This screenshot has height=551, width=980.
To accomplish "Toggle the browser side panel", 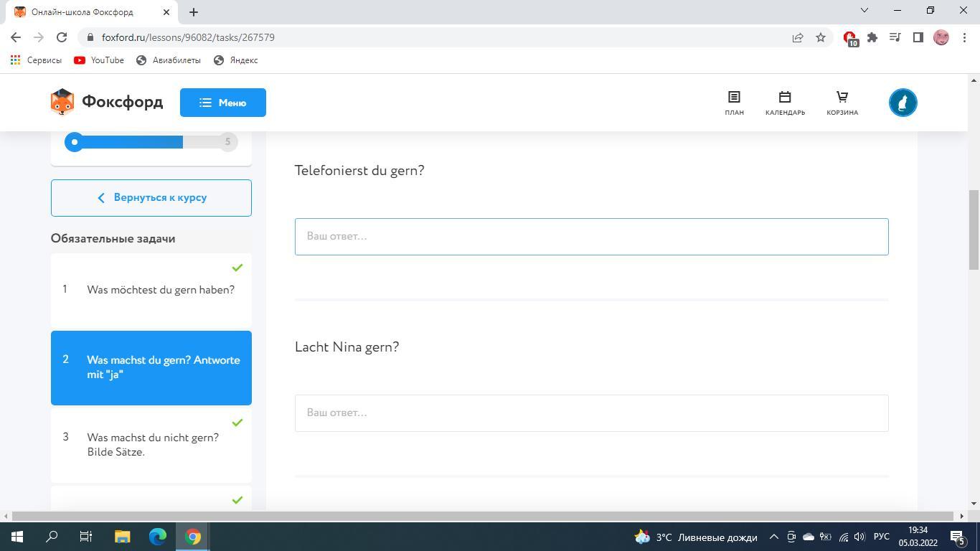I will (918, 37).
